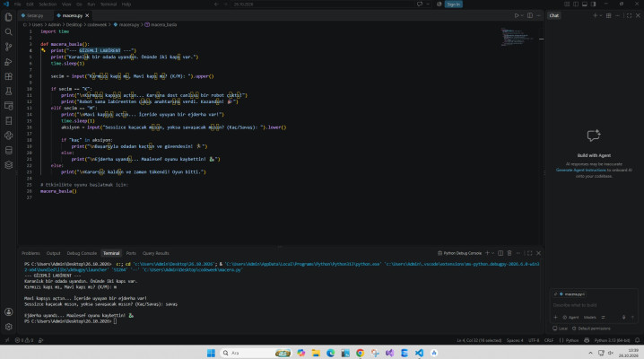Go back with the title bar arrow

216,4
